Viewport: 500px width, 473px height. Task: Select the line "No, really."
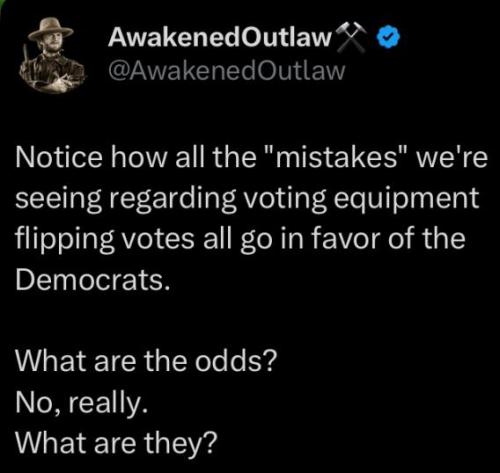point(82,403)
